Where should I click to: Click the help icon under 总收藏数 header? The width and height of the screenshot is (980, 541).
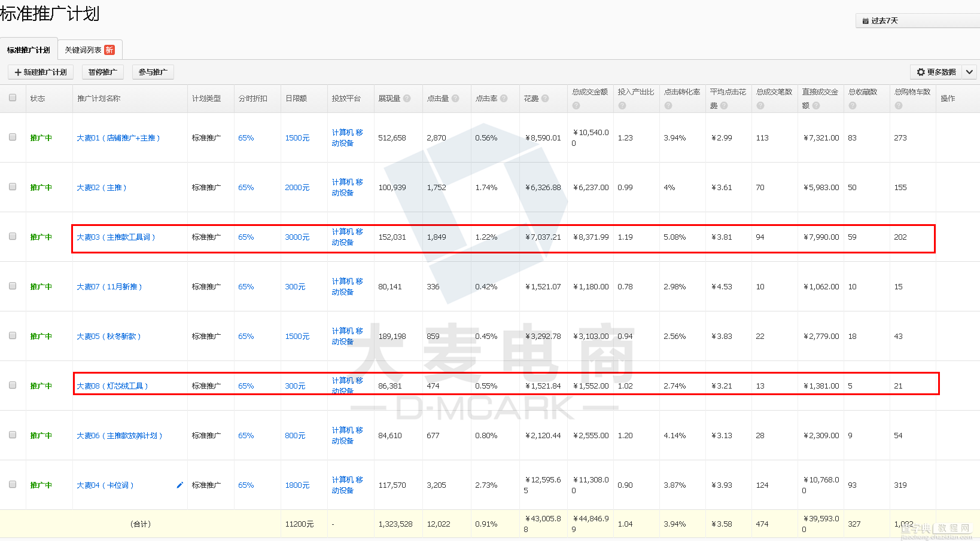point(853,106)
